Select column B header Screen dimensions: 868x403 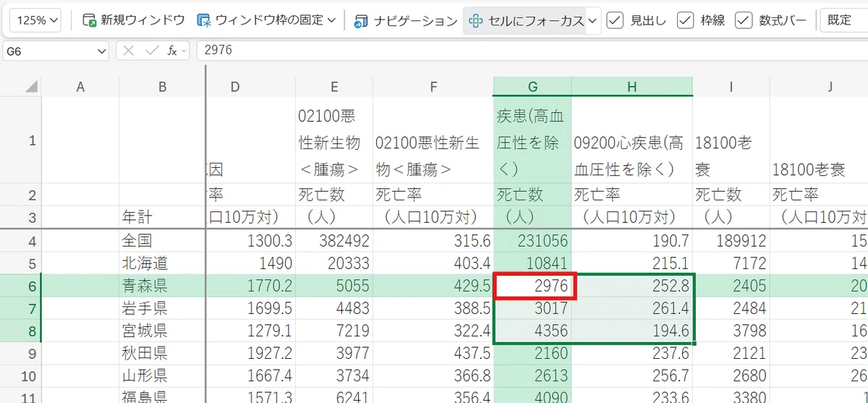(x=163, y=88)
